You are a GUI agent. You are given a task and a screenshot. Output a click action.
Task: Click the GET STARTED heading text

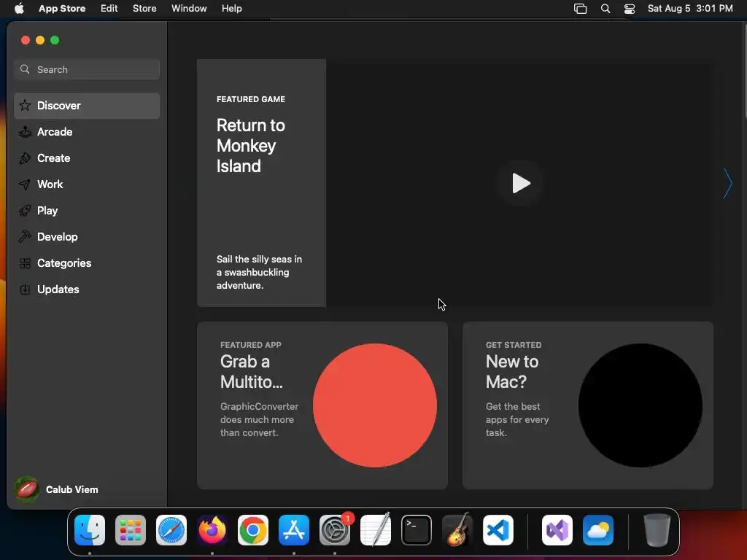(x=514, y=345)
